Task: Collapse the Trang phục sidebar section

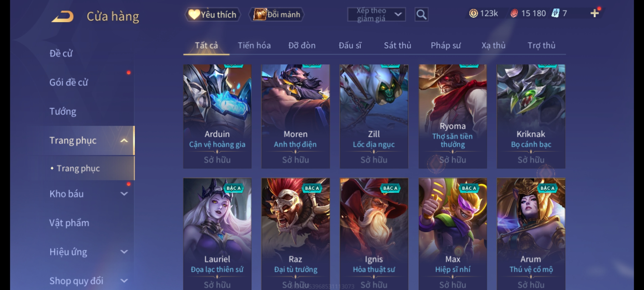Action: pyautogui.click(x=124, y=140)
